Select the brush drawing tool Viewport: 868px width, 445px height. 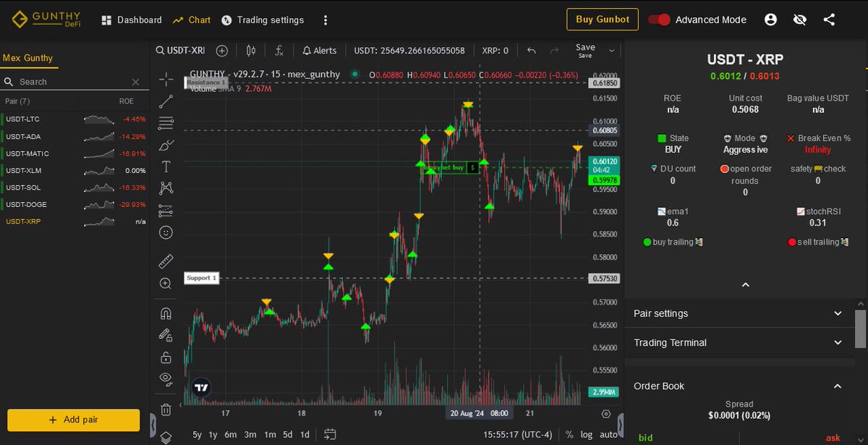click(166, 145)
